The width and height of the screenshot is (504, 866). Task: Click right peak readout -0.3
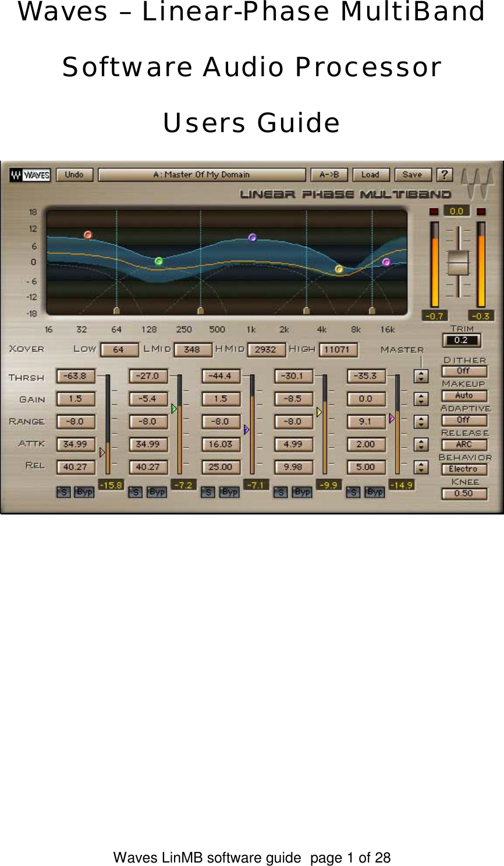click(481, 316)
